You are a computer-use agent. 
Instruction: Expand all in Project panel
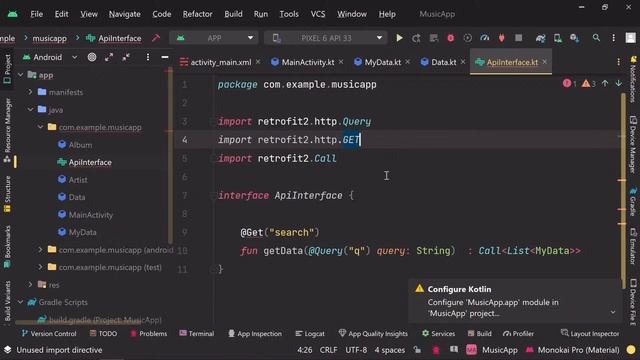point(109,57)
